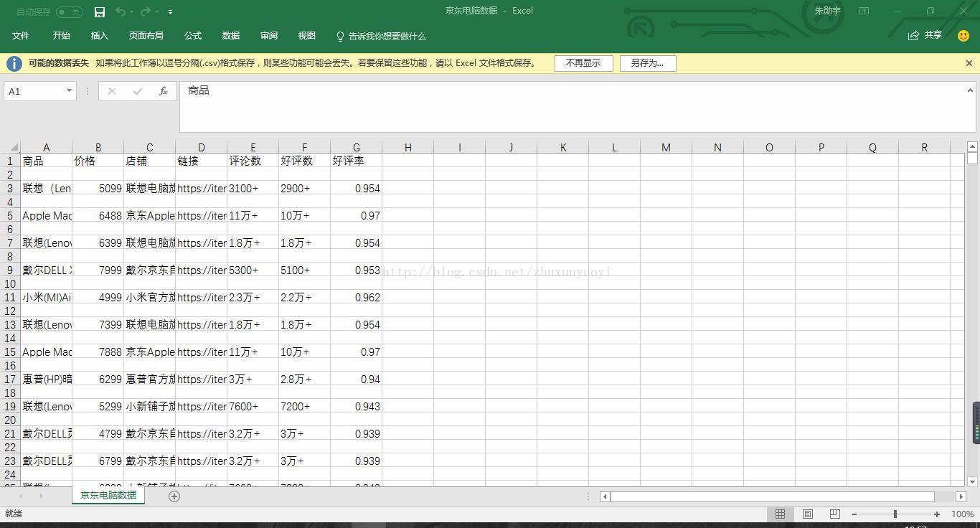This screenshot has height=528, width=980.
Task: Open the 公式 tab
Action: [x=193, y=36]
